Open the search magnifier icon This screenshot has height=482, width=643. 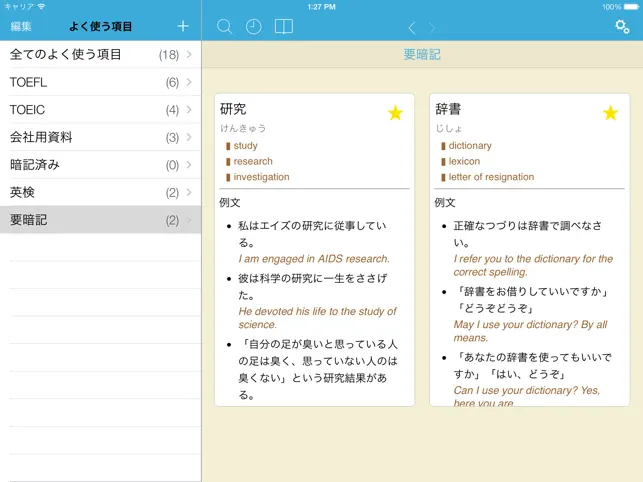(x=224, y=27)
